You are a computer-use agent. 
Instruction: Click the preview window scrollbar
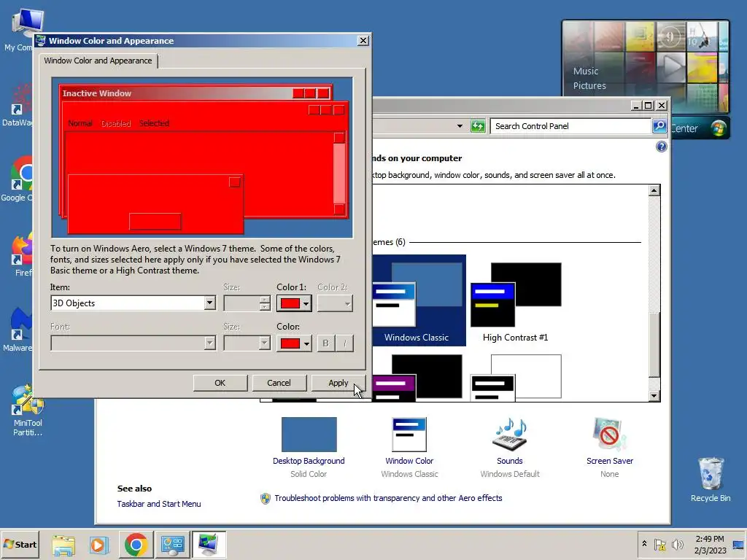coord(339,174)
